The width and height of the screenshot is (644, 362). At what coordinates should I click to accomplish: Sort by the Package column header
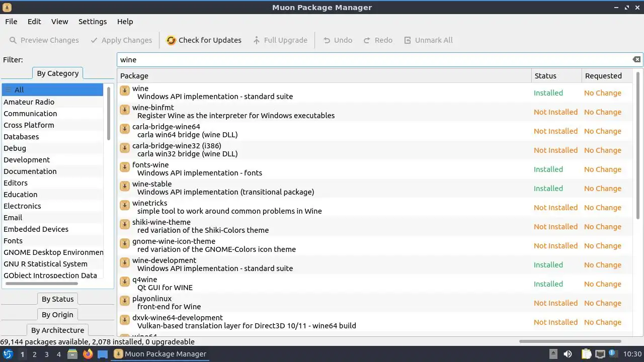pyautogui.click(x=325, y=76)
